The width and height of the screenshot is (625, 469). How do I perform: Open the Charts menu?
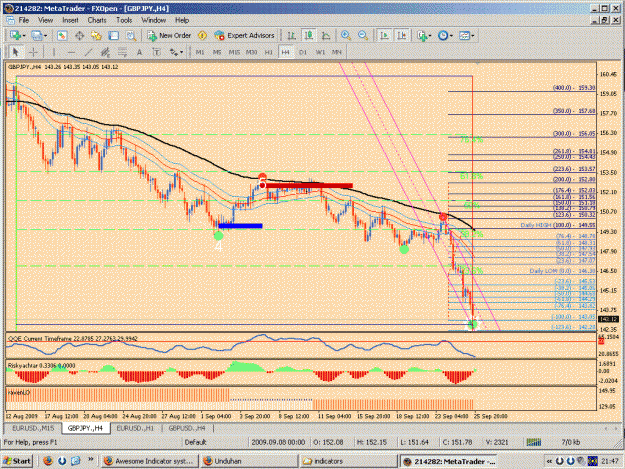(97, 20)
